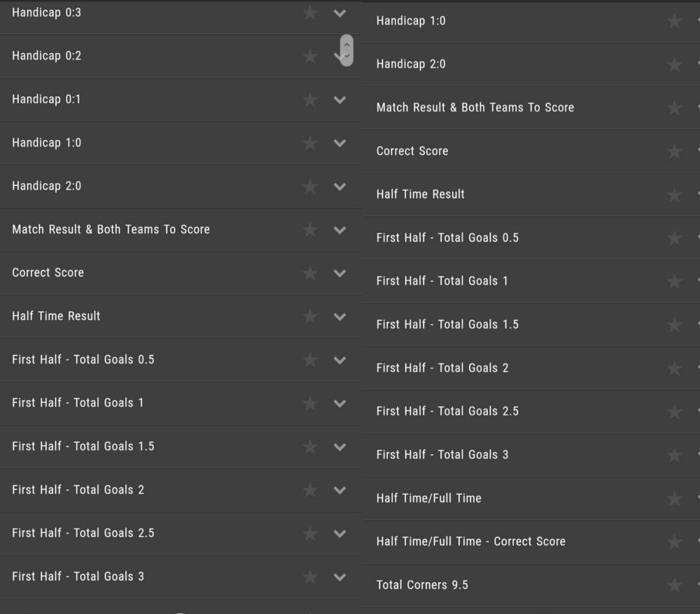Expand the left Handicap 1:0 market chevron
This screenshot has width=700, height=614.
click(x=340, y=143)
